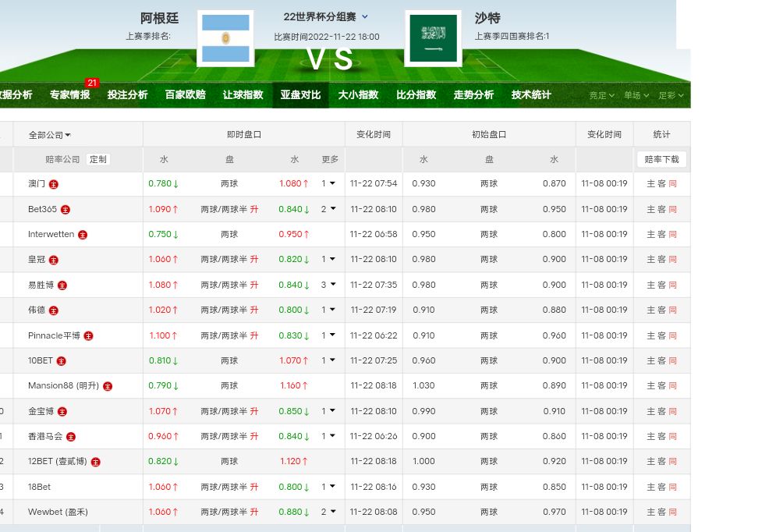
Task: Open the 百家欧赔 tab
Action: (x=185, y=95)
